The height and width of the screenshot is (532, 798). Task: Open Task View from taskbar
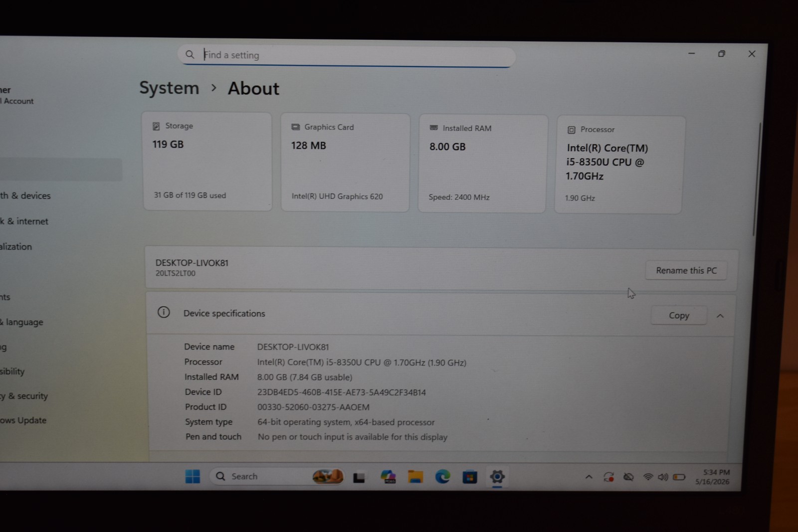click(x=359, y=478)
